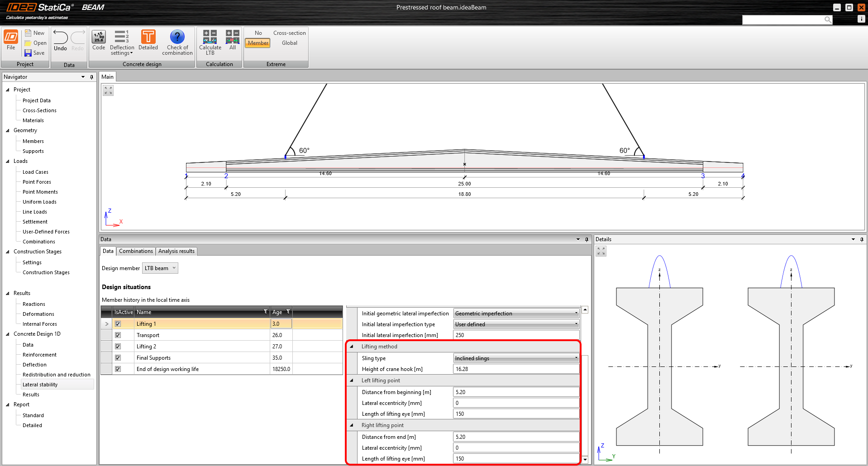The width and height of the screenshot is (868, 466).
Task: Run Calculate LTB
Action: (210, 41)
